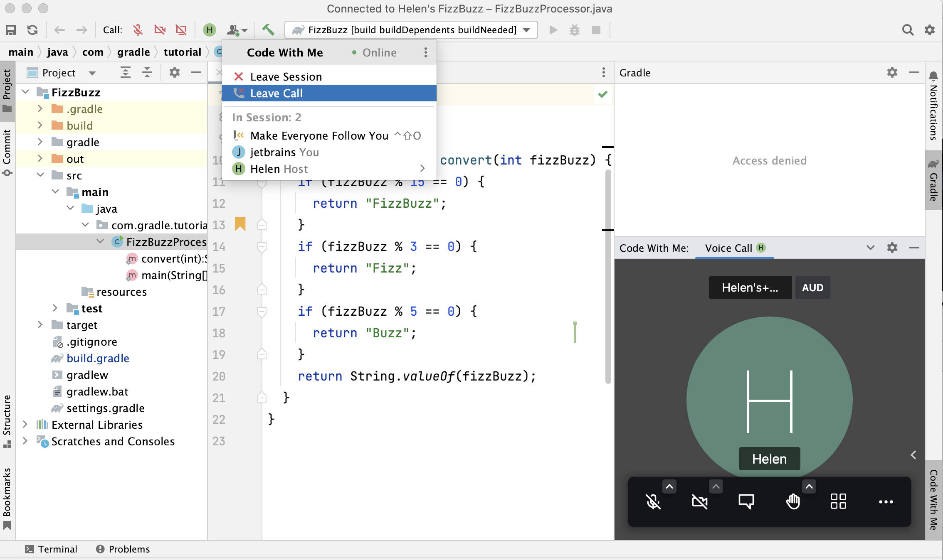Select jetbrains You participant entry

pyautogui.click(x=329, y=152)
